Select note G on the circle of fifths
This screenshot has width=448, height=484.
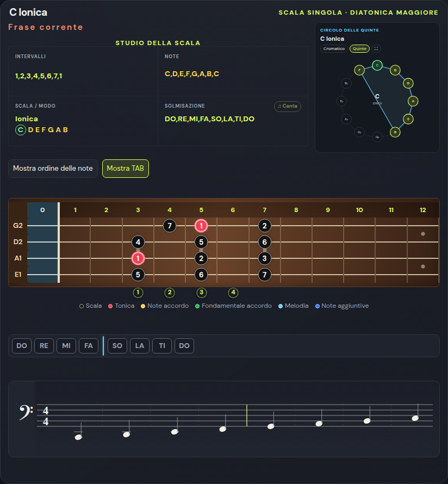pos(395,70)
